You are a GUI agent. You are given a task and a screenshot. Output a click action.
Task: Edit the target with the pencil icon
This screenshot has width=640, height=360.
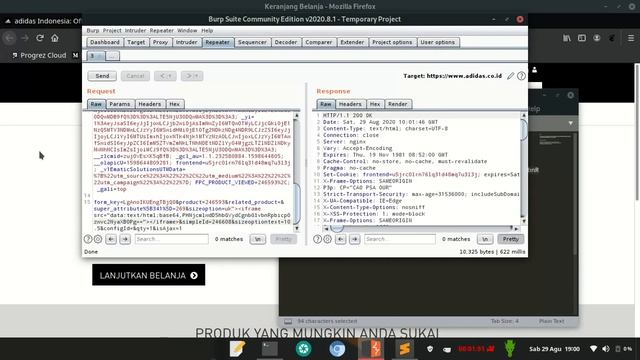(511, 76)
